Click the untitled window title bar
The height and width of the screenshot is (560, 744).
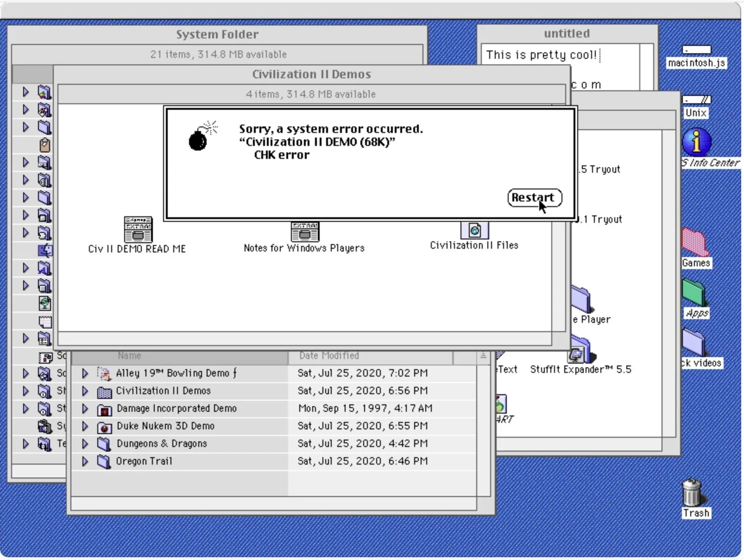pos(567,33)
